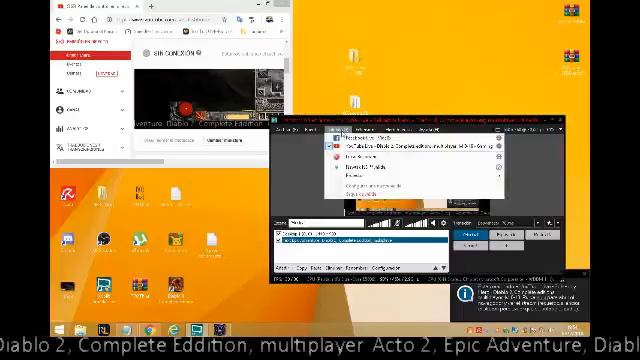Open the settings gear of the YouTube Live output
The height and width of the screenshot is (360, 640).
[499, 146]
